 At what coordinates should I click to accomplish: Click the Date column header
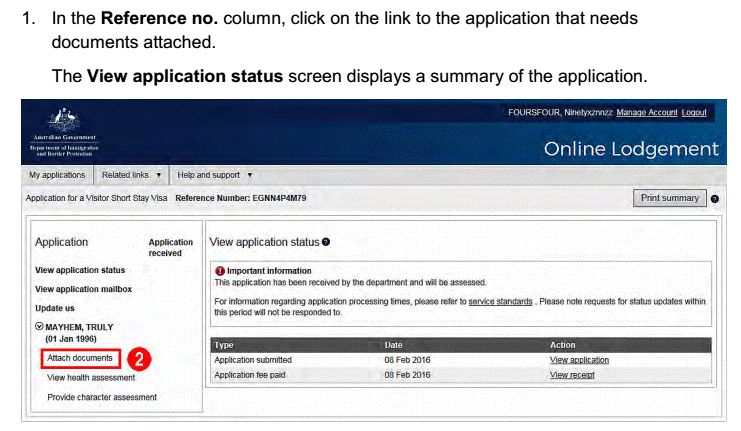(x=393, y=345)
